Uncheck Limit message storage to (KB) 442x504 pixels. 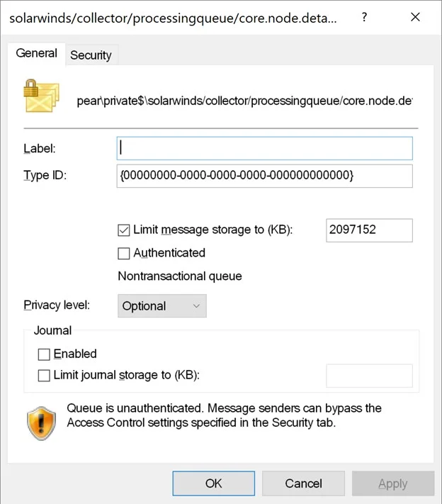coord(124,230)
